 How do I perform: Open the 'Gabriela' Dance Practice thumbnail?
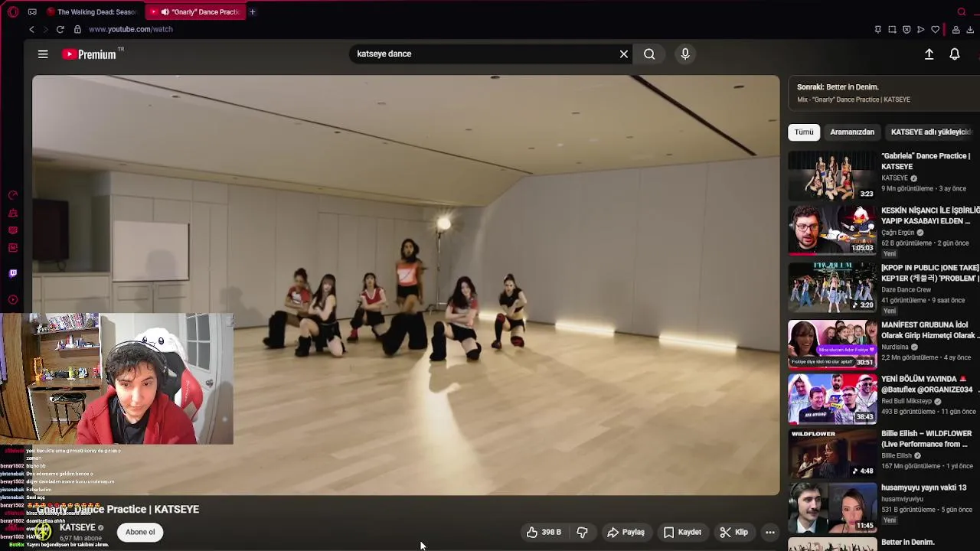coord(832,175)
